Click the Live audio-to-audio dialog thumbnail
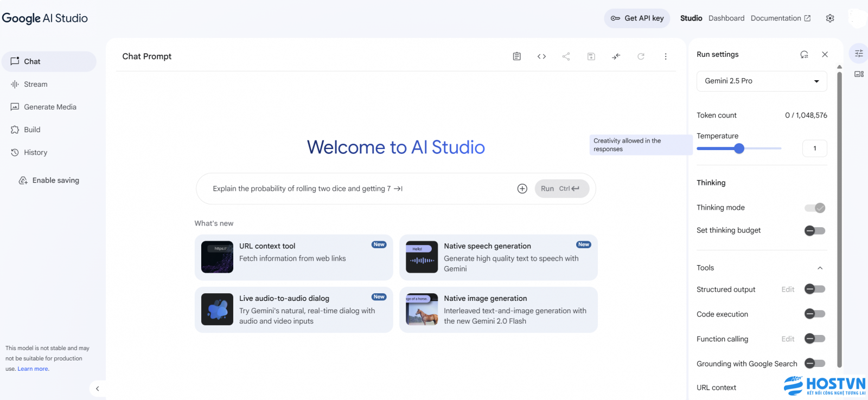 [x=217, y=309]
